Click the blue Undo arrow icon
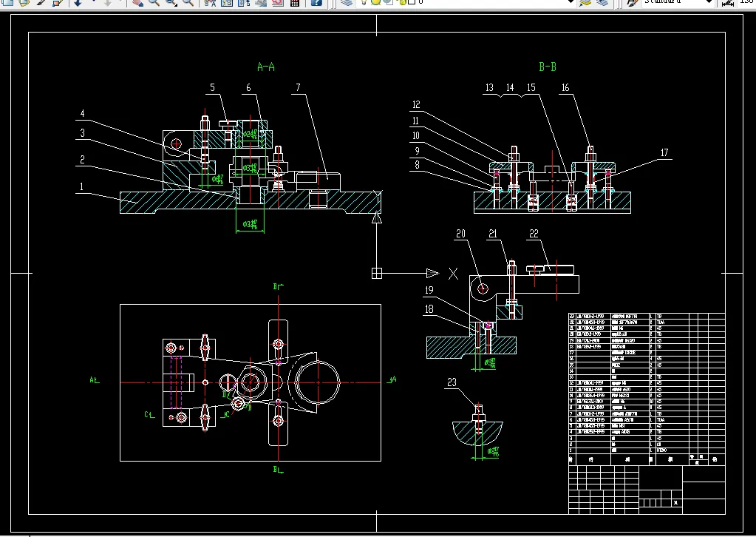The height and width of the screenshot is (537, 756). (x=77, y=2)
